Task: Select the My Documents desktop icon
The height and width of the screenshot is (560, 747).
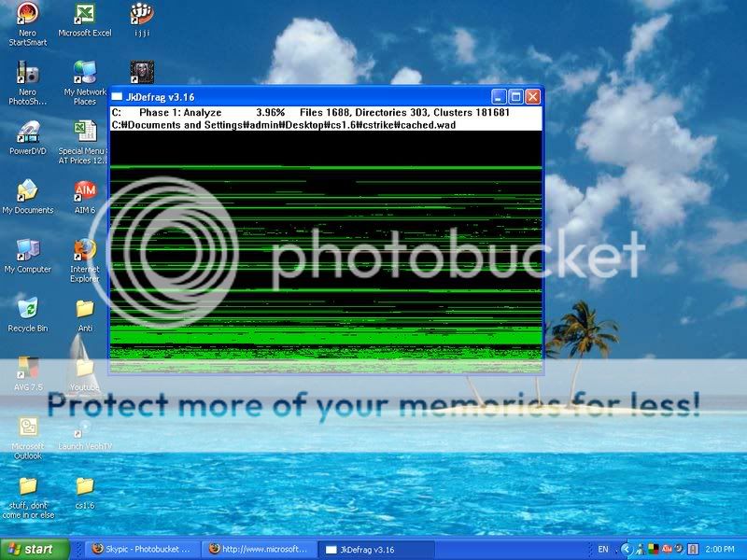Action: pyautogui.click(x=28, y=197)
